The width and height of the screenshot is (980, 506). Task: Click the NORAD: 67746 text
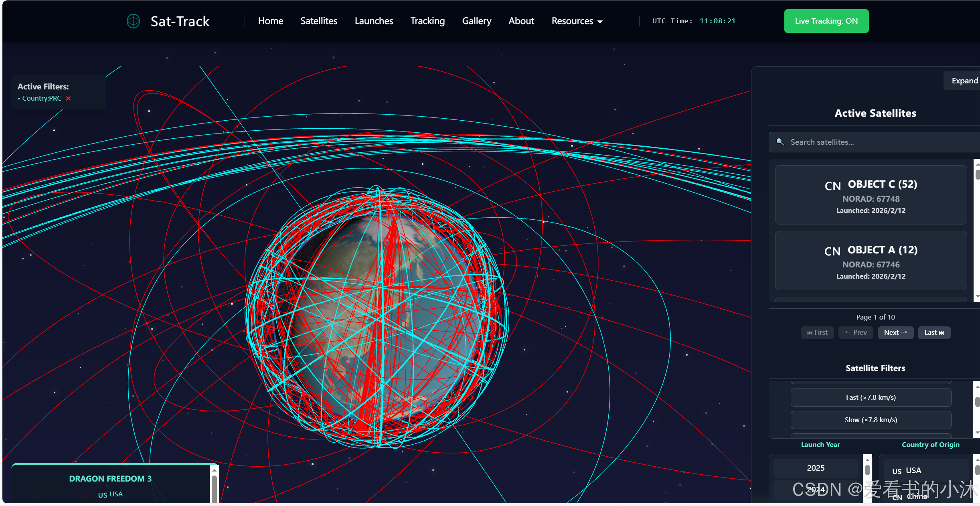pyautogui.click(x=871, y=265)
